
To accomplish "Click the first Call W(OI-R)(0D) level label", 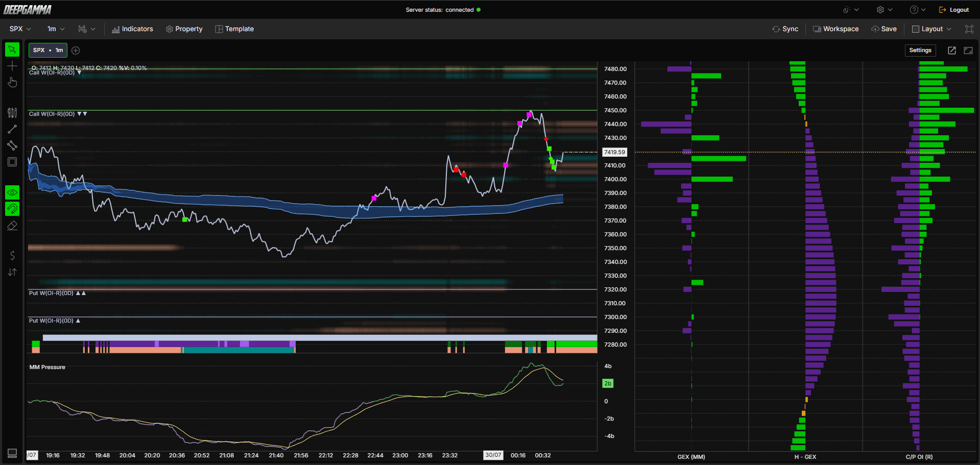I will point(55,72).
